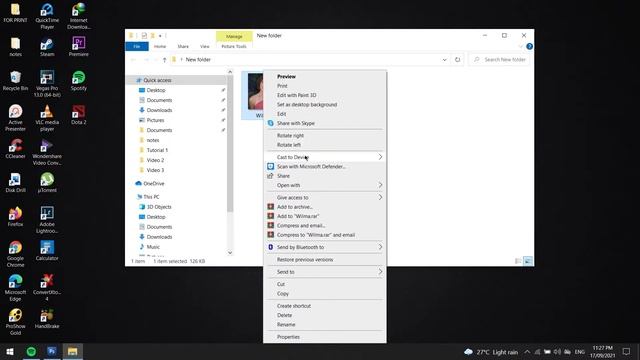Open ProShow Gold desktop shortcut
This screenshot has height=360, width=640.
[x=16, y=322]
